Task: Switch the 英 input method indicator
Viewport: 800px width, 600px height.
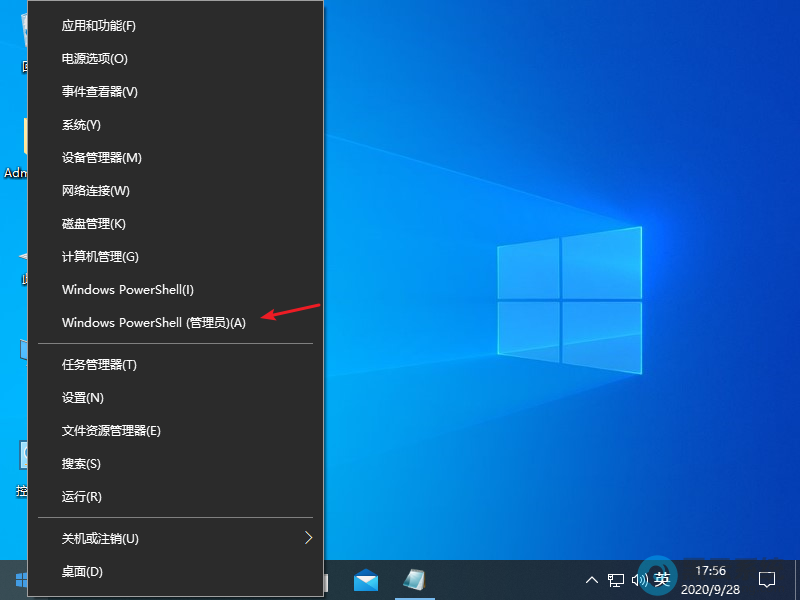Action: (662, 580)
